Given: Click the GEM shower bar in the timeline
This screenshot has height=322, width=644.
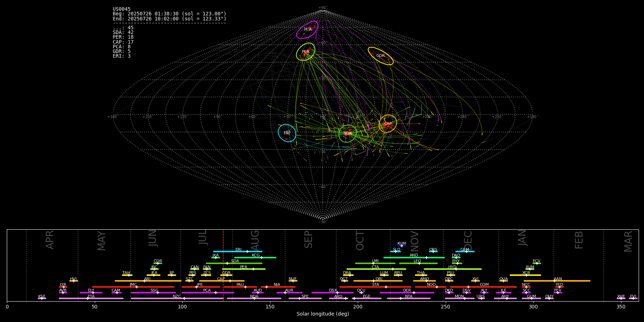Looking at the screenshot, I should pos(465,252).
